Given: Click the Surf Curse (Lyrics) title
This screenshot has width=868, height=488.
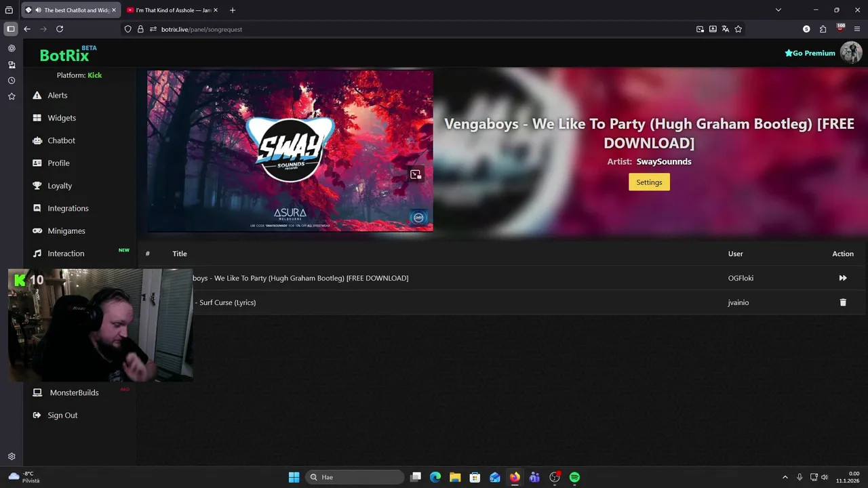Looking at the screenshot, I should pyautogui.click(x=225, y=302).
